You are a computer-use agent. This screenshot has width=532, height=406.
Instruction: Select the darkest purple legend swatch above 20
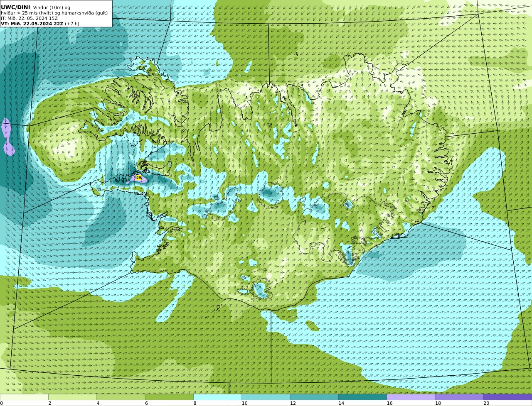(x=507, y=397)
